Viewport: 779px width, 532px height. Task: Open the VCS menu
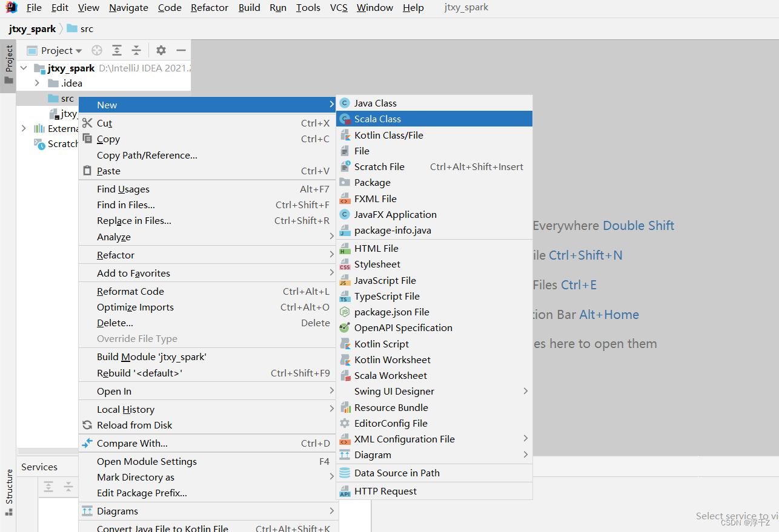(x=339, y=8)
